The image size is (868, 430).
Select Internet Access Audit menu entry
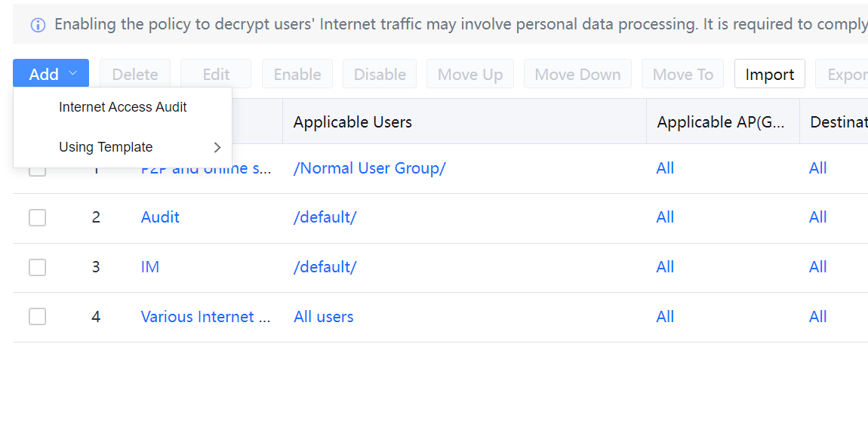pyautogui.click(x=122, y=107)
